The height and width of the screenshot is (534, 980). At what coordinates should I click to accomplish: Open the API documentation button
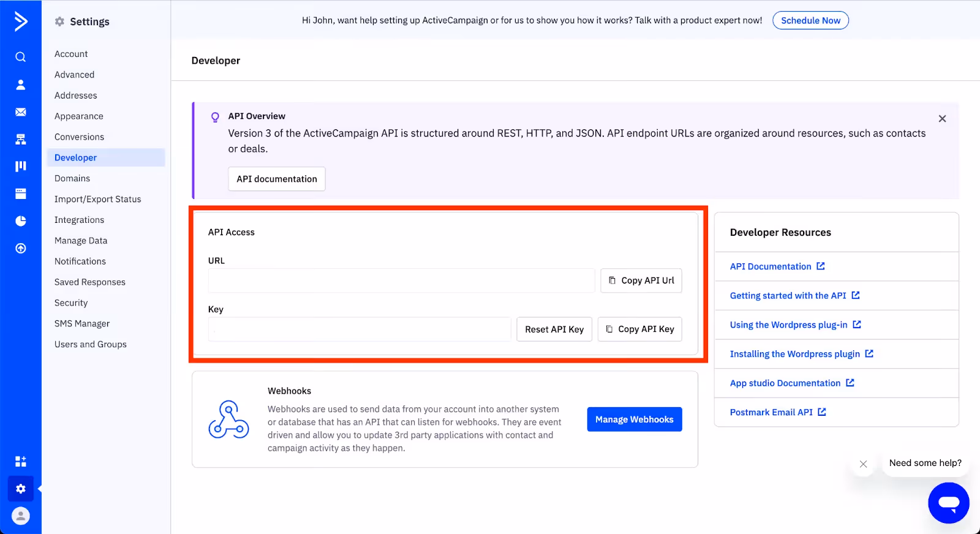coord(277,179)
